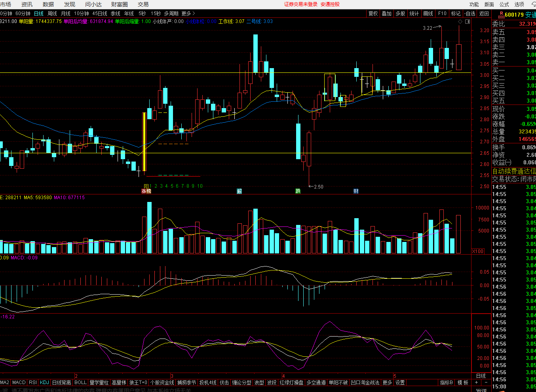This screenshot has height=392, width=536.
Task: Click the 模板 template button
Action: point(463,382)
